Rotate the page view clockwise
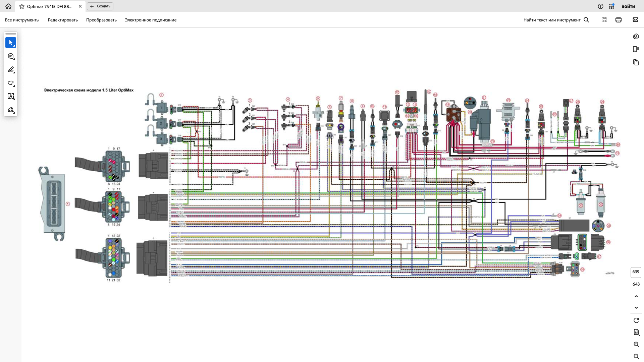Screen dimensions: 644x362 [x=636, y=320]
